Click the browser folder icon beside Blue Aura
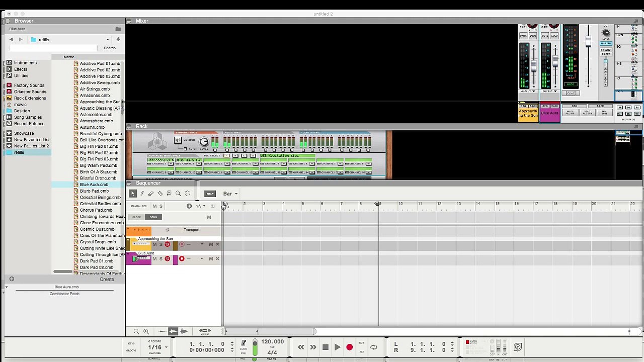Image resolution: width=644 pixels, height=362 pixels. [x=118, y=29]
